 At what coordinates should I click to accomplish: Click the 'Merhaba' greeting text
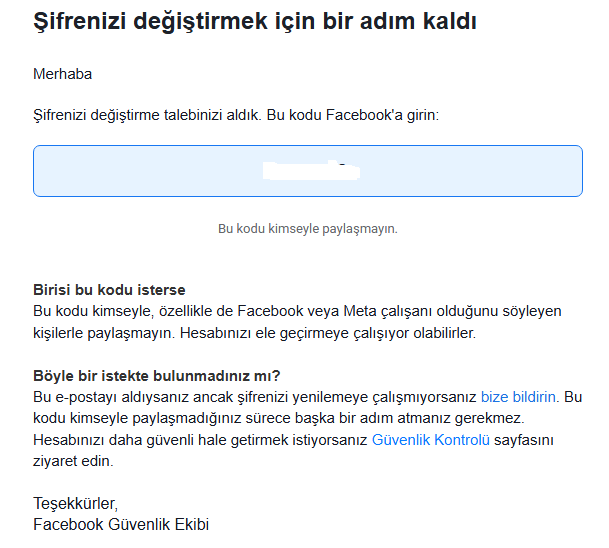pyautogui.click(x=63, y=74)
